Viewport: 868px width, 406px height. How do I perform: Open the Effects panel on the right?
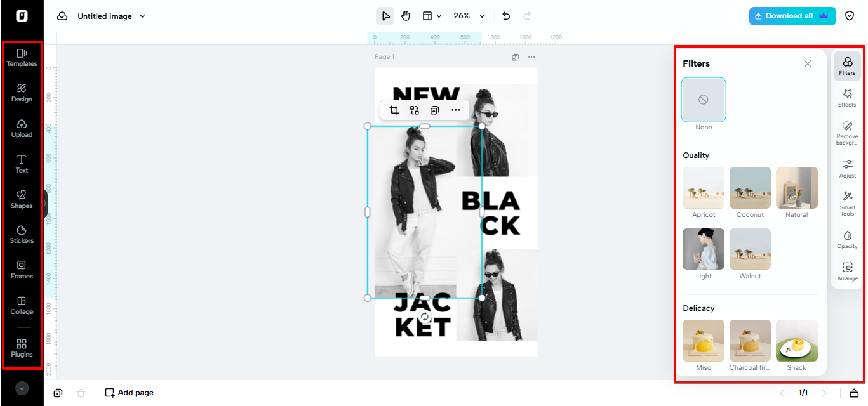coord(847,98)
